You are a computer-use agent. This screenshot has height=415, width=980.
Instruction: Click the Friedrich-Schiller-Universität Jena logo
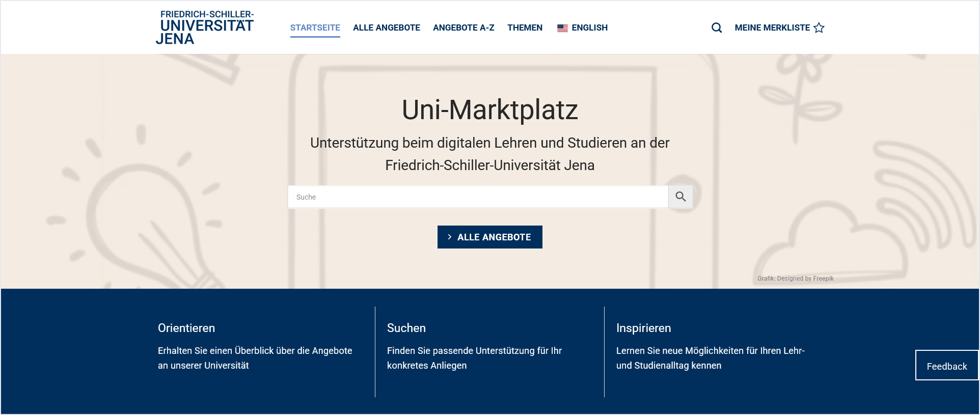205,27
